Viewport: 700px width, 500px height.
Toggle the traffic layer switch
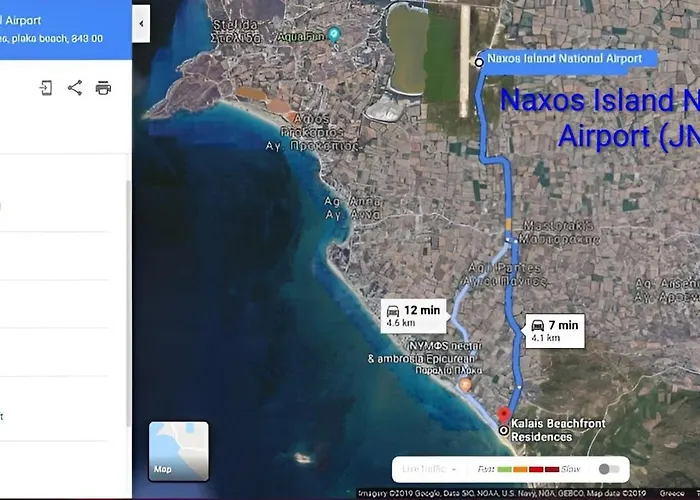point(607,468)
